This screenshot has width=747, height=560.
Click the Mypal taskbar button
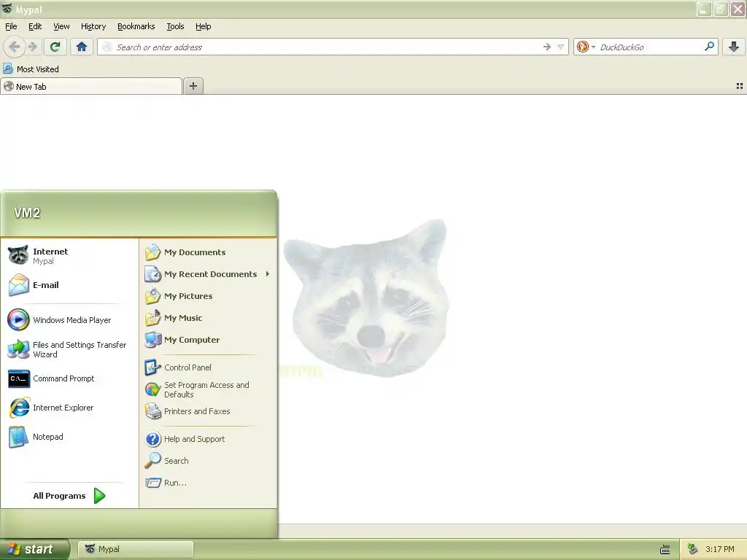click(136, 549)
